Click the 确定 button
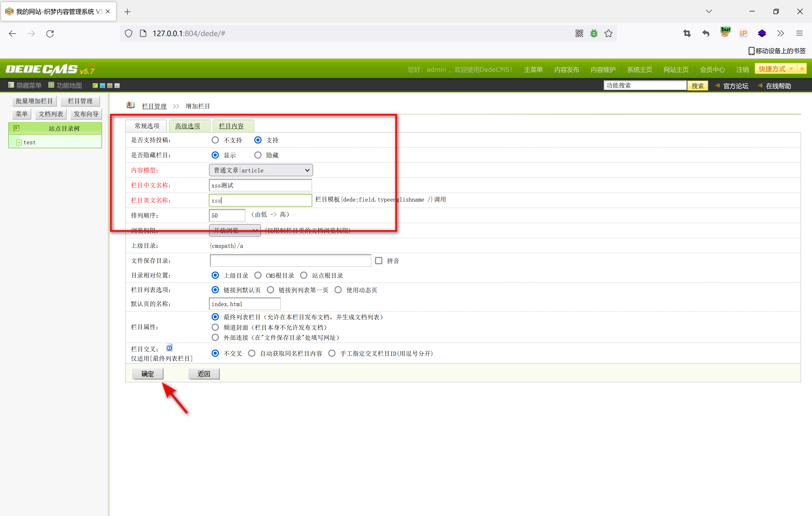Screen dimensions: 812x516 [147, 374]
